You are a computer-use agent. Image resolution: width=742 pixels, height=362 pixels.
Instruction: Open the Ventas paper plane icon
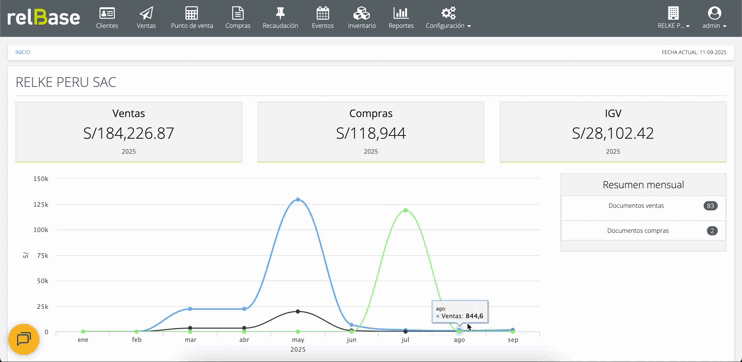pyautogui.click(x=146, y=13)
